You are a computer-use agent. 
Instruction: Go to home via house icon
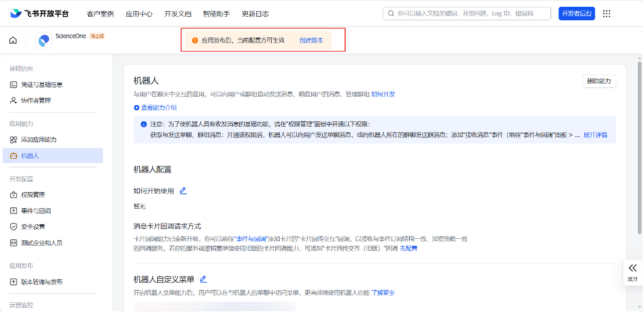pyautogui.click(x=13, y=40)
